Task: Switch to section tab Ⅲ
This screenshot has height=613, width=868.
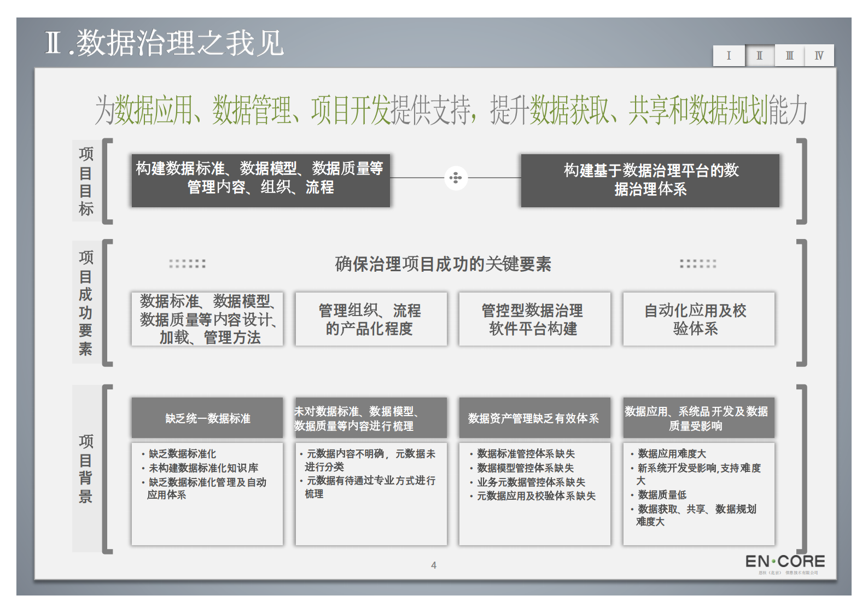Action: [x=789, y=55]
